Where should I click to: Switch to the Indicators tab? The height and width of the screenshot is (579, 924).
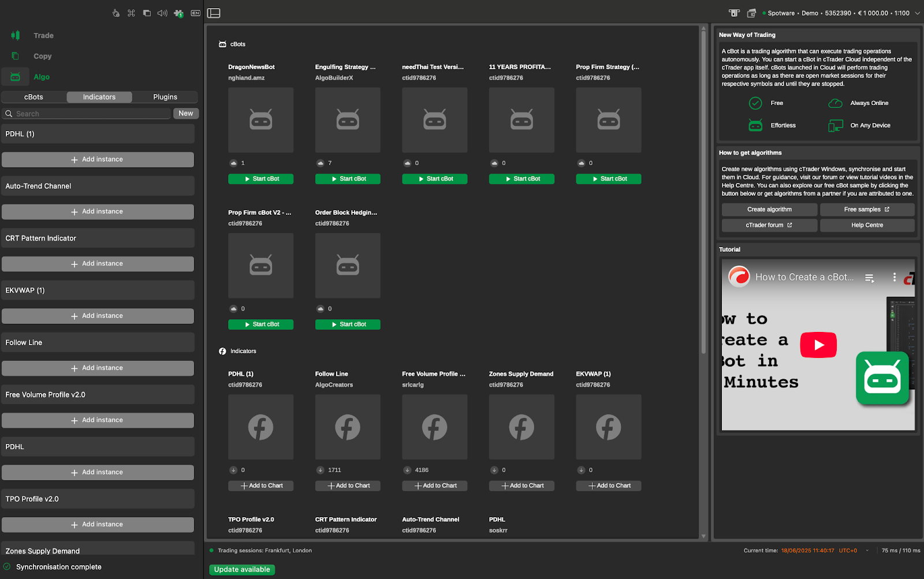[99, 97]
